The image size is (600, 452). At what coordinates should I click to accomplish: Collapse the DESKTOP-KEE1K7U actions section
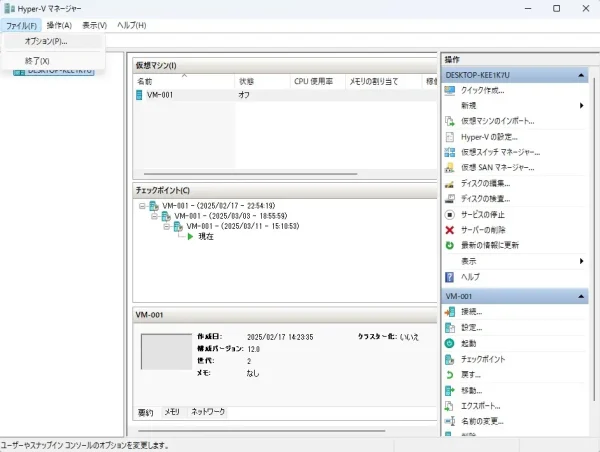coord(581,75)
